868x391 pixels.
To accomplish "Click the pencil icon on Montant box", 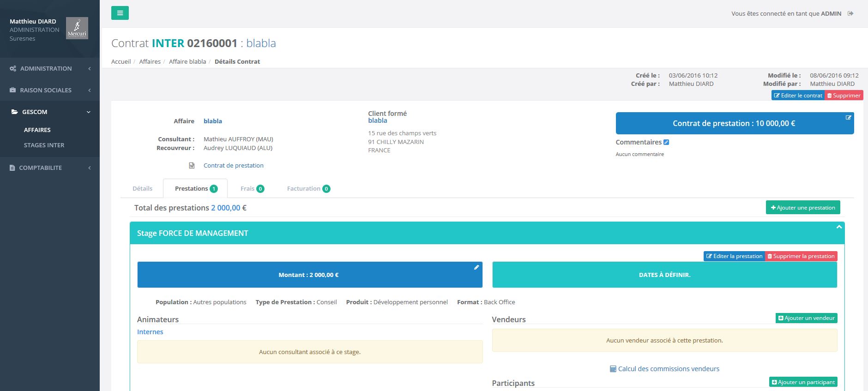I will point(476,267).
